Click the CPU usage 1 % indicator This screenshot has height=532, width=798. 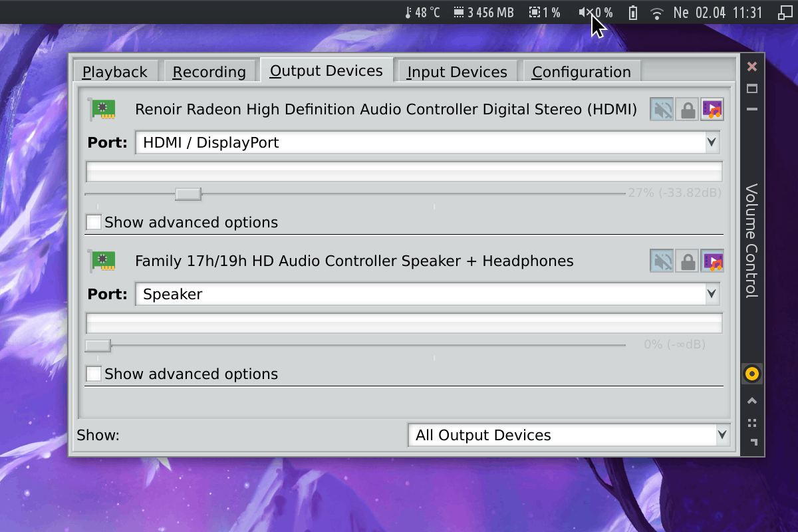coord(545,12)
